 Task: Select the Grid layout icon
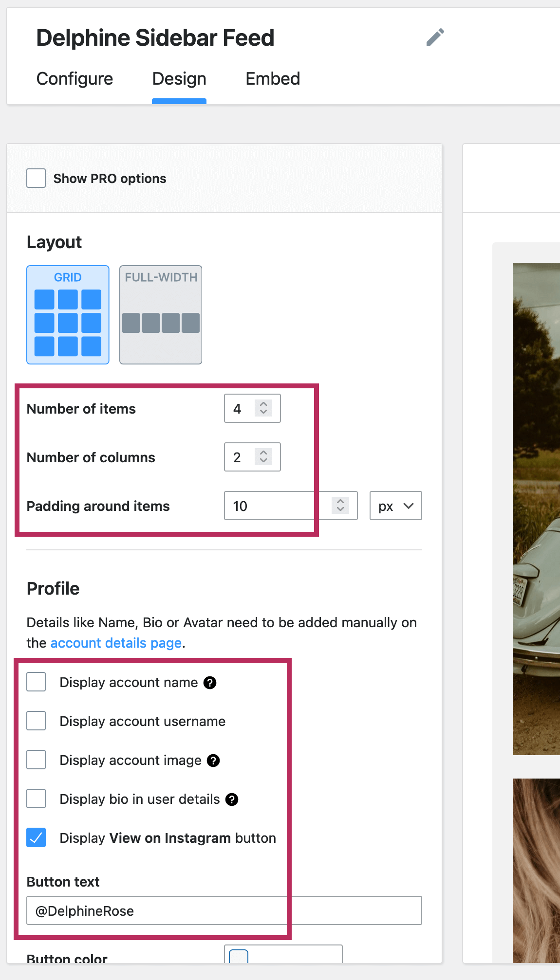[68, 315]
